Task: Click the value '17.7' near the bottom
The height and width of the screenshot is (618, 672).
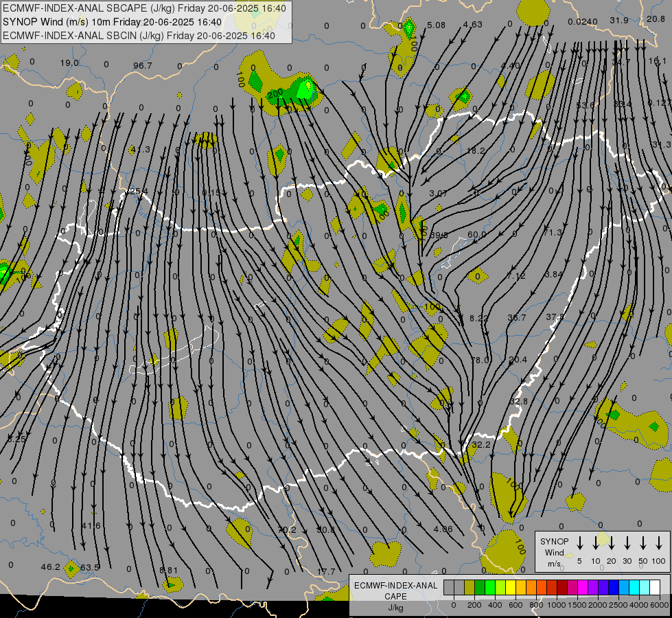Action: point(326,572)
